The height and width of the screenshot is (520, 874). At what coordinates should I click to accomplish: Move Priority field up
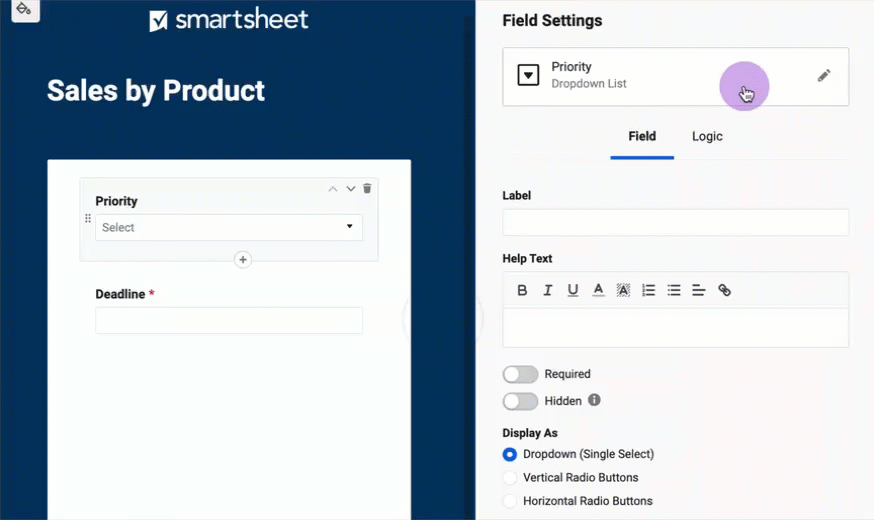[x=333, y=189]
